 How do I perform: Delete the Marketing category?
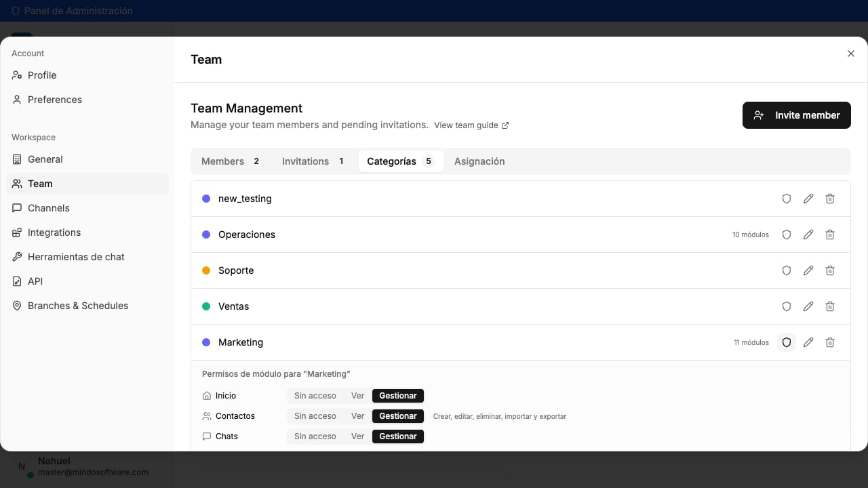830,342
